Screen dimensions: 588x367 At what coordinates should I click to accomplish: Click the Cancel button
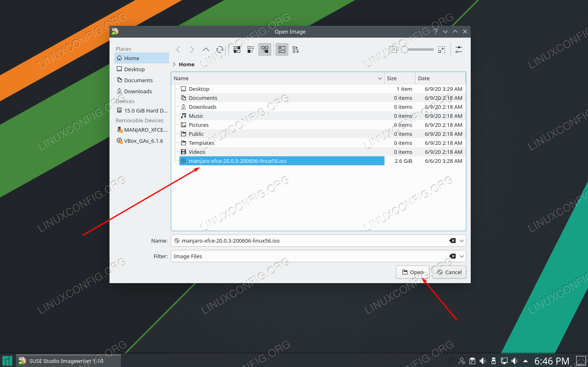pos(449,272)
